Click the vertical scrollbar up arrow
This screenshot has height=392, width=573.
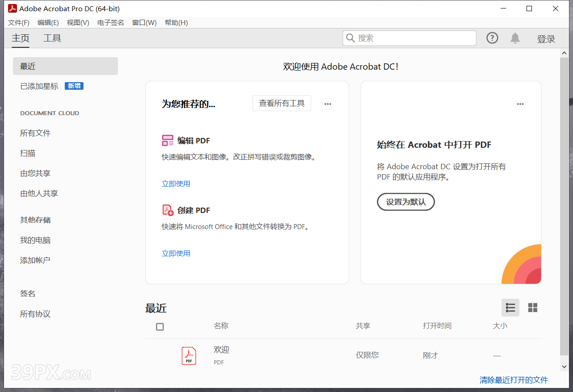[x=565, y=53]
